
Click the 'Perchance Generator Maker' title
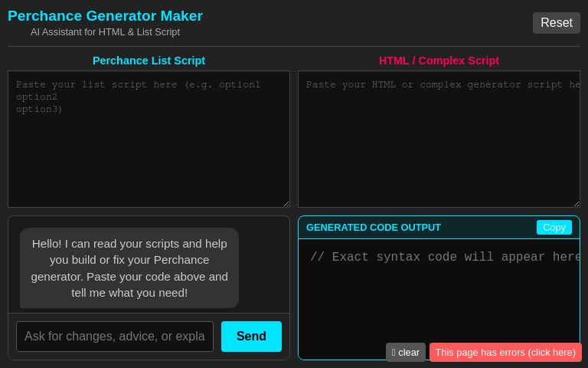(x=105, y=16)
